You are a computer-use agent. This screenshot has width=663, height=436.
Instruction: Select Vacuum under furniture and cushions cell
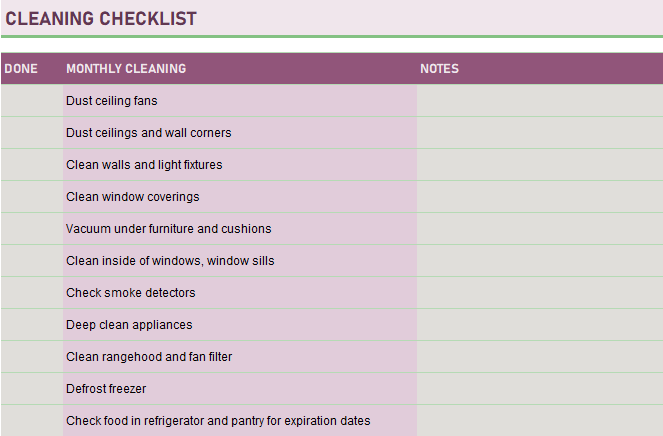(x=168, y=229)
